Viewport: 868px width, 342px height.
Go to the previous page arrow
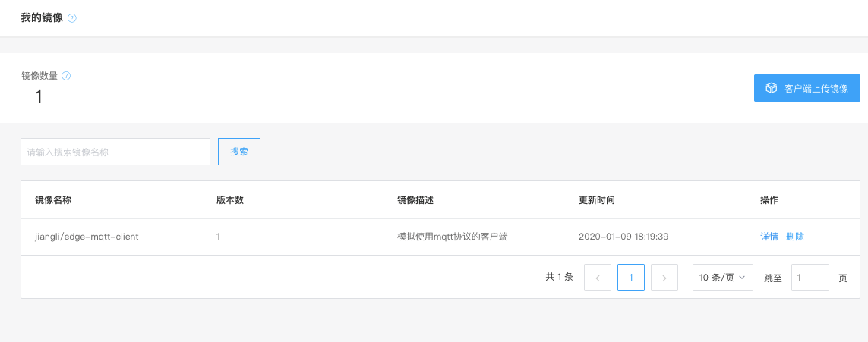click(x=598, y=278)
